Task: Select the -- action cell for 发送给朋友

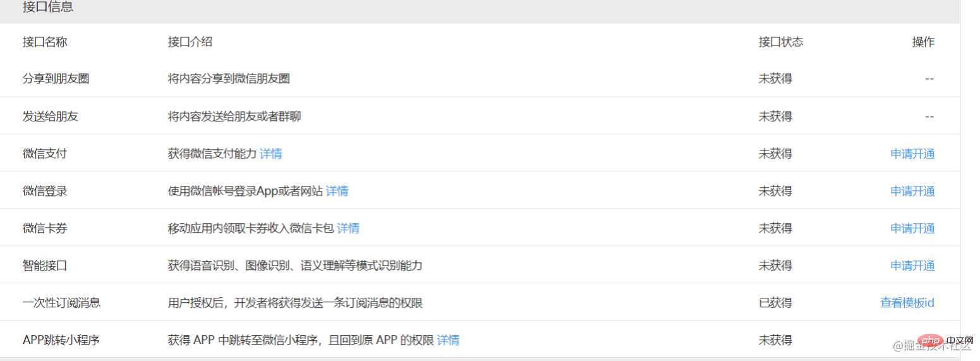Action: pyautogui.click(x=929, y=116)
